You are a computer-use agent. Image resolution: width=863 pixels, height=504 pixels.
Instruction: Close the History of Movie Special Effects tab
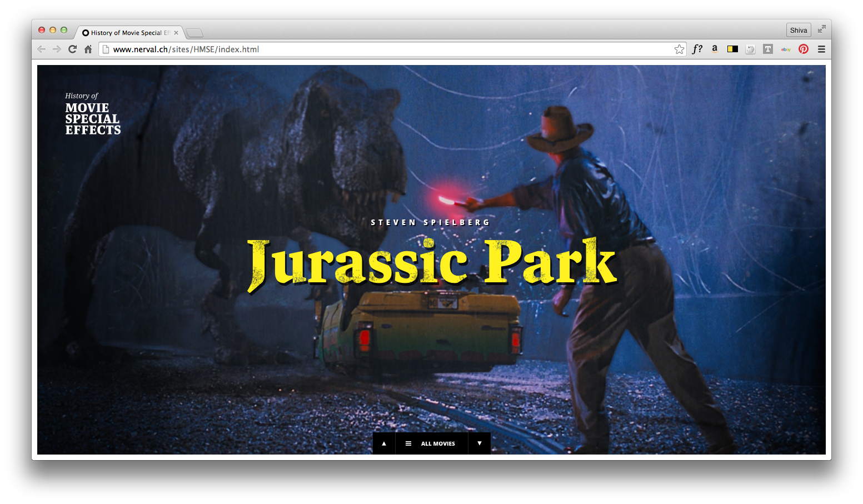pos(176,33)
